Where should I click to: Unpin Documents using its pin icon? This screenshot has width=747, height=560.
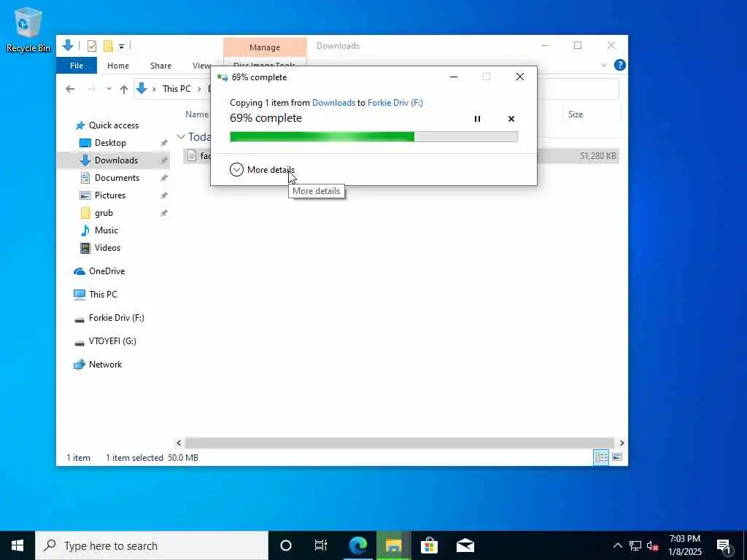[x=163, y=178]
